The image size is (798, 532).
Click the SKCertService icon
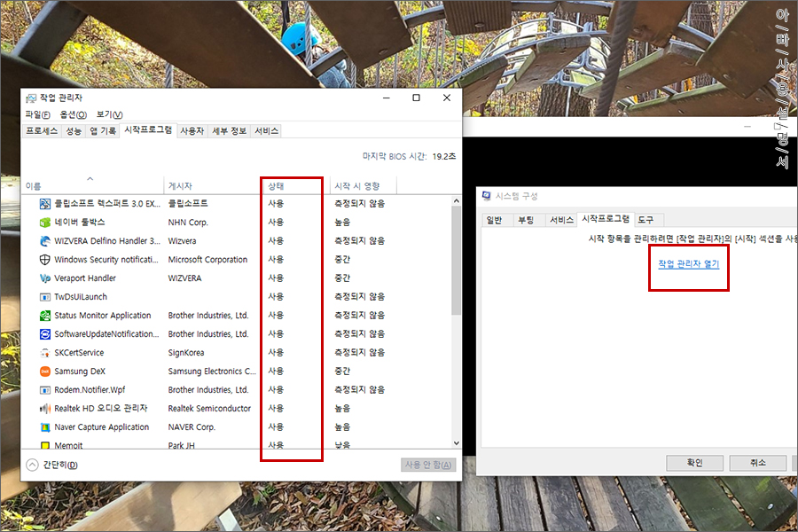pyautogui.click(x=45, y=353)
